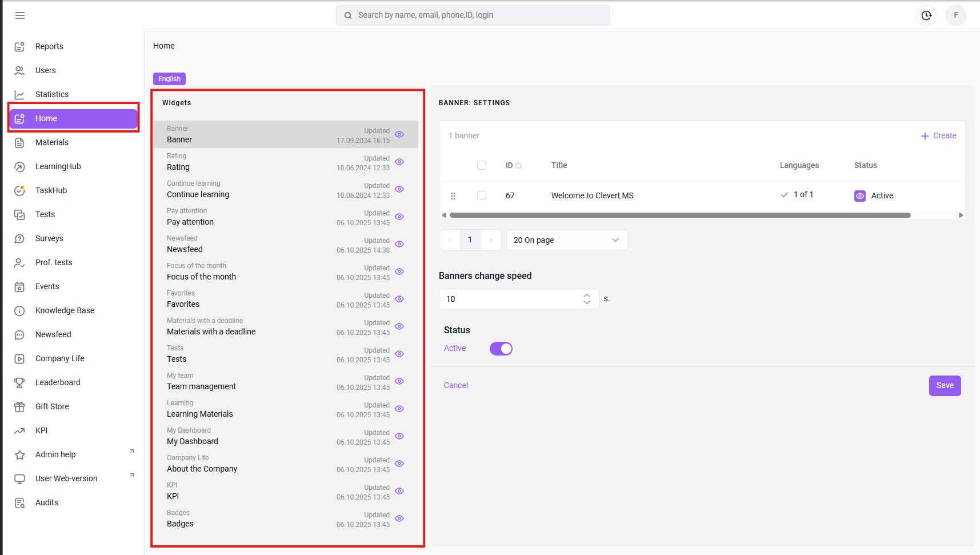Click the ID column search icon
Screen dimensions: 980x555
[x=519, y=166]
